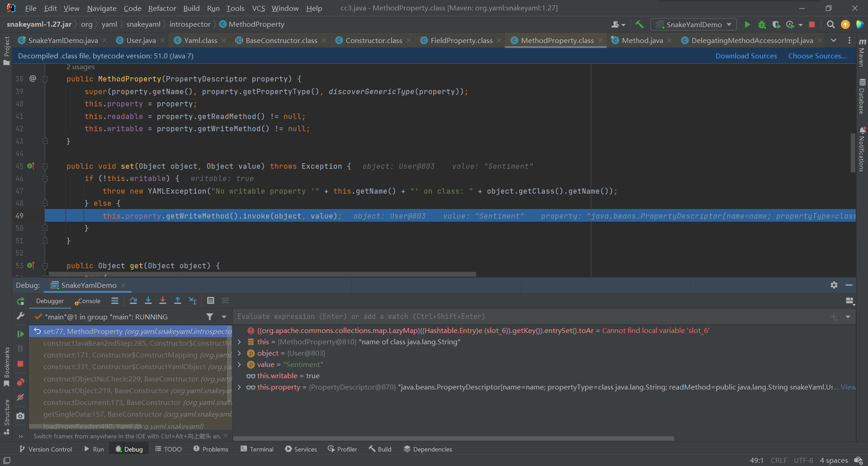Expand the 'object' User@803 variable node
Image resolution: width=868 pixels, height=466 pixels.
239,353
